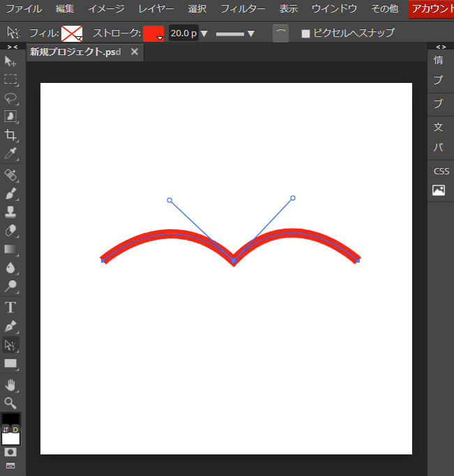This screenshot has height=476, width=454.
Task: Select the Zoom magnifier tool
Action: click(10, 403)
